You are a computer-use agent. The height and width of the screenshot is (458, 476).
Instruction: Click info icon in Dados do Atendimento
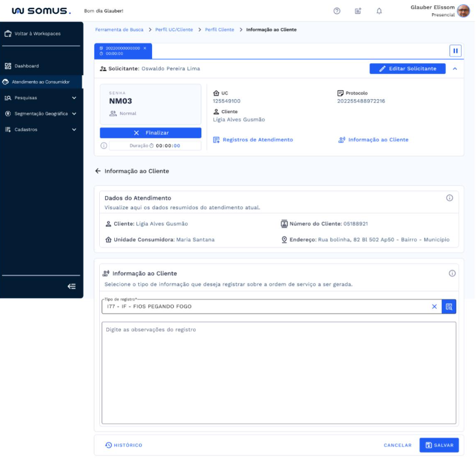click(x=450, y=198)
